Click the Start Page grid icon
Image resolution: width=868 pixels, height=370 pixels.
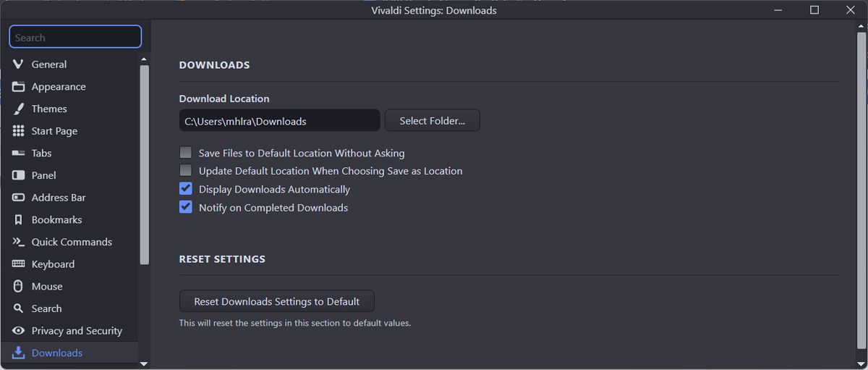[19, 131]
